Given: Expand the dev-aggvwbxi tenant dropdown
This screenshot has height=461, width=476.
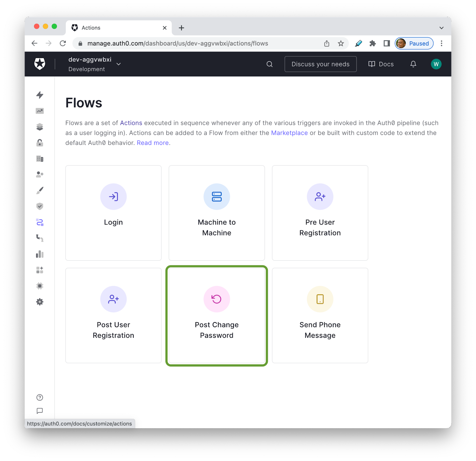Looking at the screenshot, I should point(118,64).
